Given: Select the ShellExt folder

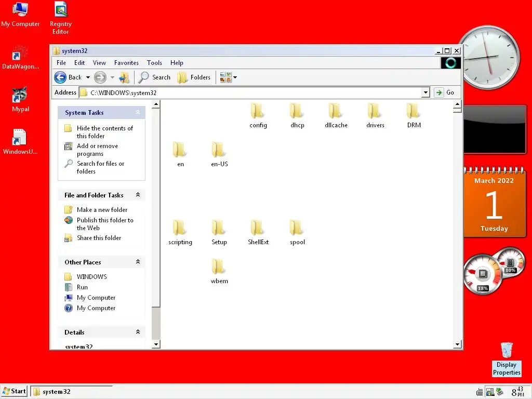Looking at the screenshot, I should (258, 232).
